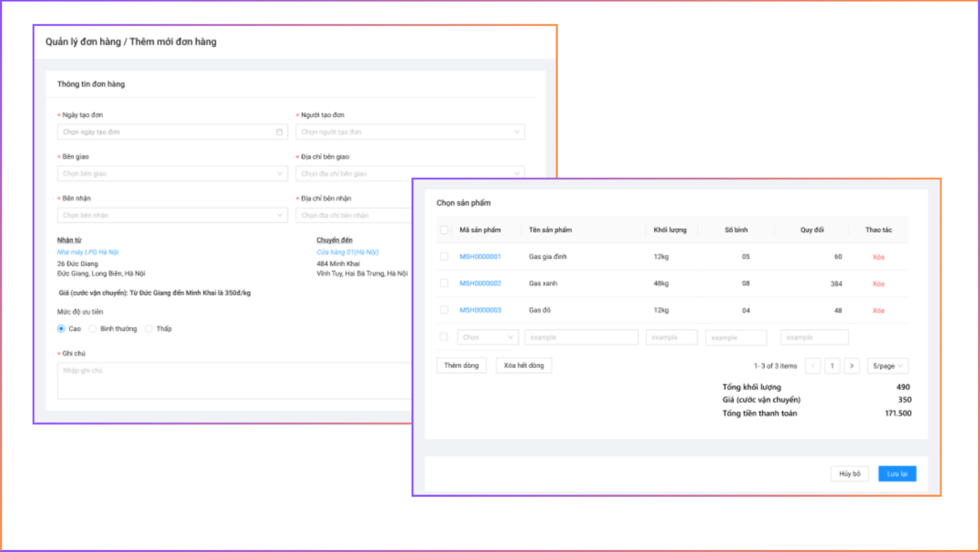This screenshot has height=552, width=980.
Task: Click the Gas gia đình product name cell
Action: pos(548,257)
